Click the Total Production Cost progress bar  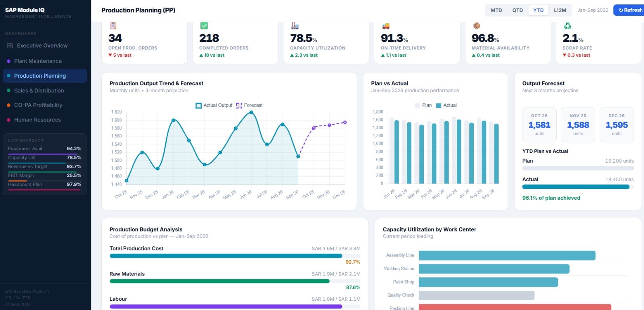(x=235, y=256)
